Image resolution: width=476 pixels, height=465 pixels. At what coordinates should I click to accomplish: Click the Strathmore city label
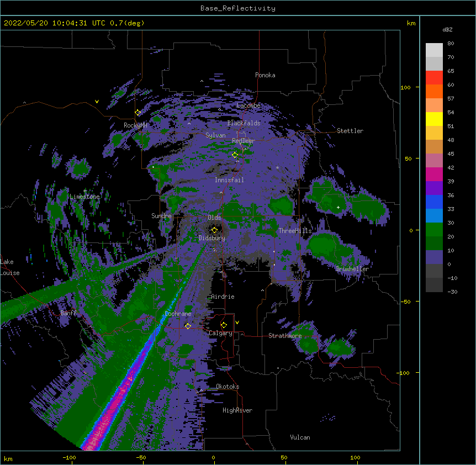point(285,336)
